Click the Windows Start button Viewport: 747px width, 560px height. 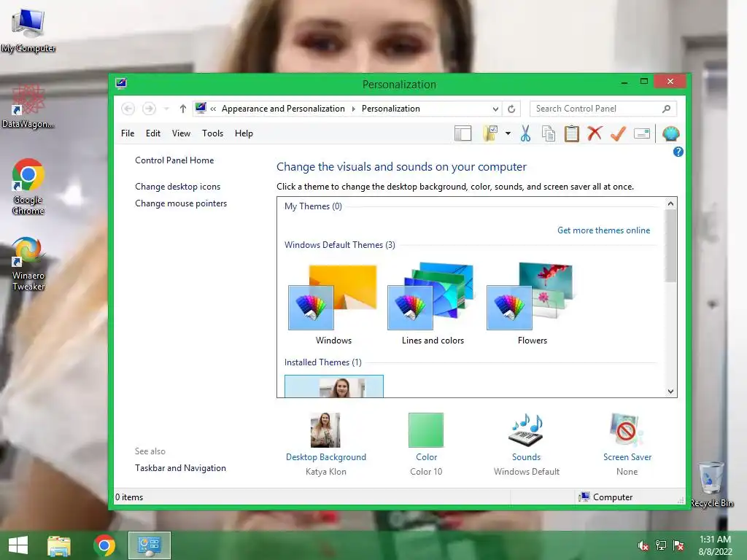(x=18, y=545)
